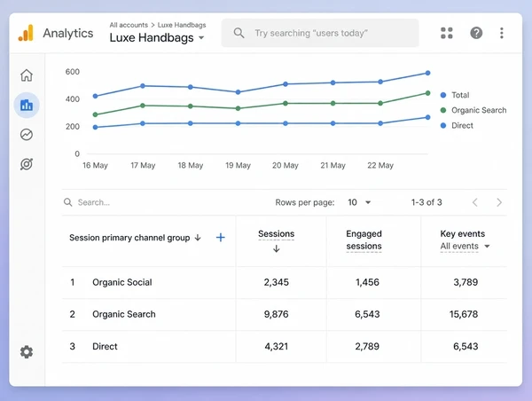Click the Sessions column header

pos(276,234)
